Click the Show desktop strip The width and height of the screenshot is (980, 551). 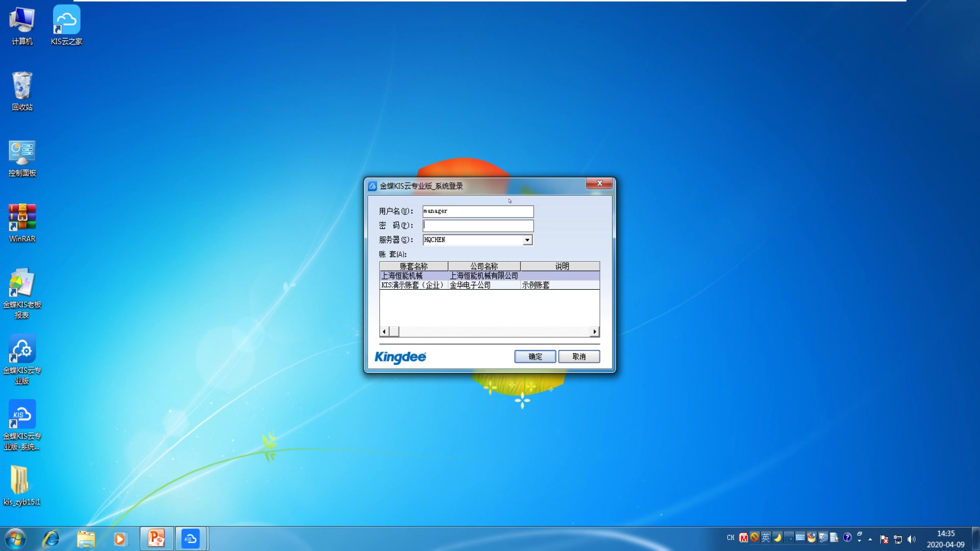click(975, 539)
